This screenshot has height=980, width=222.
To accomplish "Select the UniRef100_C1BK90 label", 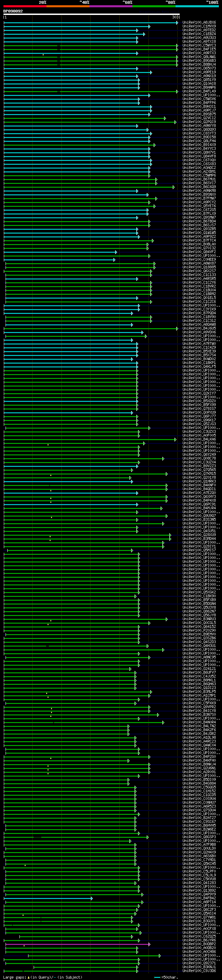I will 199,596.
